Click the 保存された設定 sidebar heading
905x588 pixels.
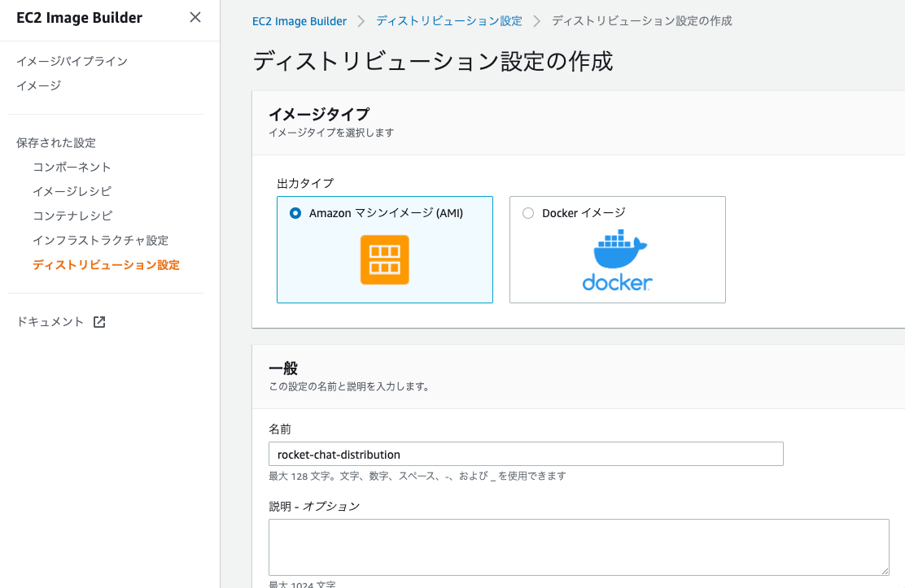click(56, 142)
